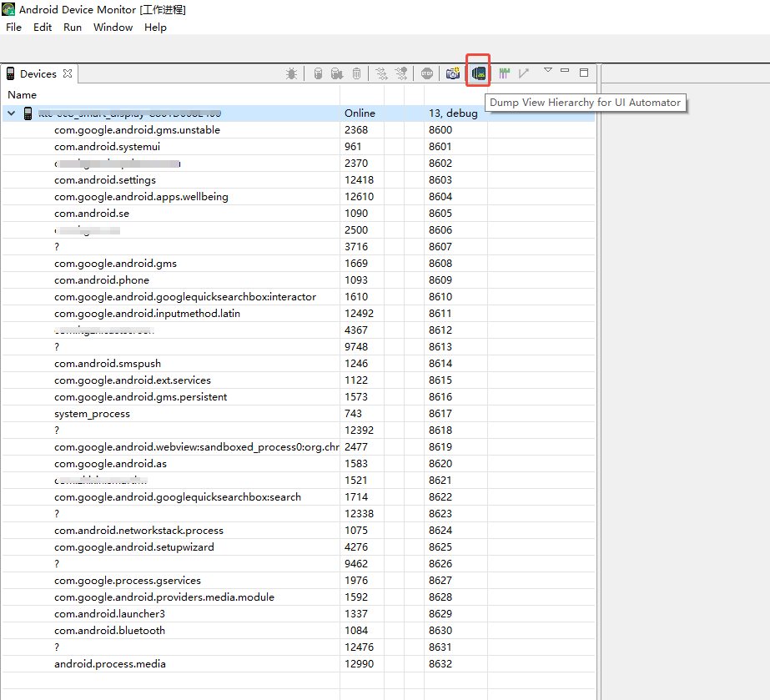Click the Update Threads icon
770x700 pixels.
(381, 73)
